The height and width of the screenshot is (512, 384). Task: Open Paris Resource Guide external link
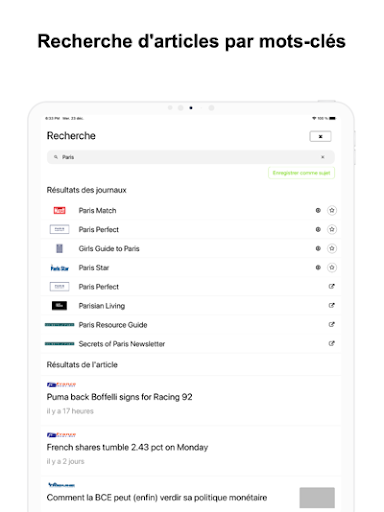(x=331, y=324)
